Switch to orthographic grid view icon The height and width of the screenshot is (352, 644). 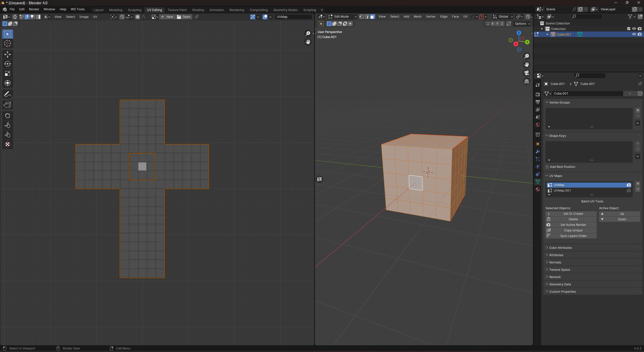point(527,81)
